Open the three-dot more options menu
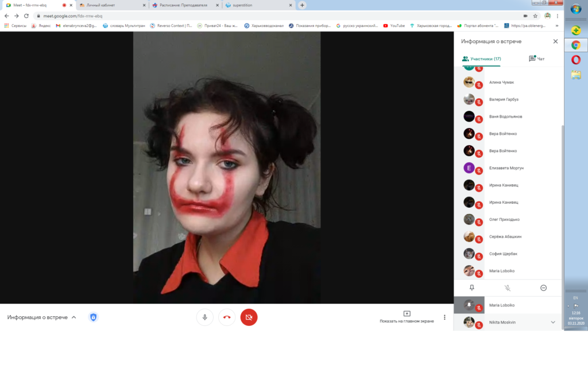Viewport: 588px width, 392px height. (445, 317)
